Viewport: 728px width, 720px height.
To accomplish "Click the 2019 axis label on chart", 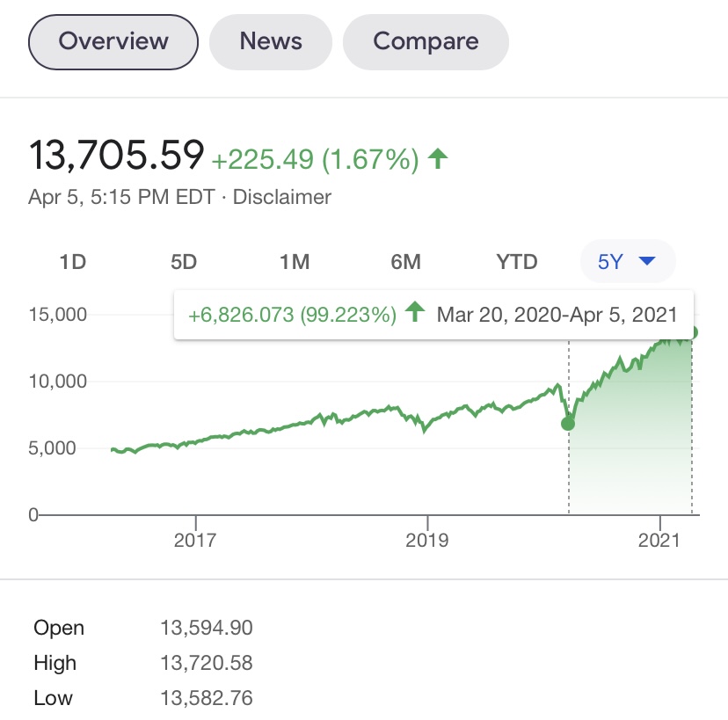I will point(427,541).
